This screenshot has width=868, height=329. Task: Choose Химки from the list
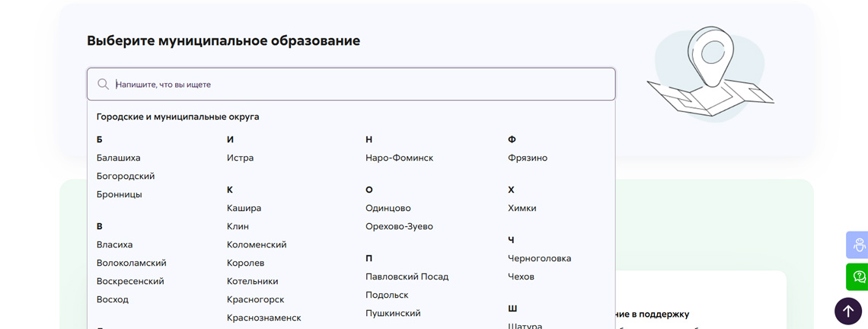pyautogui.click(x=522, y=208)
